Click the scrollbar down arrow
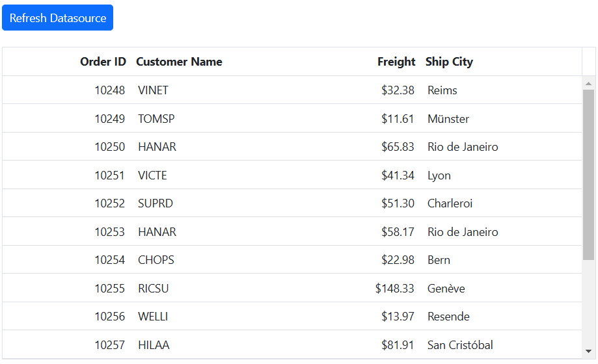The height and width of the screenshot is (364, 598). (x=588, y=350)
